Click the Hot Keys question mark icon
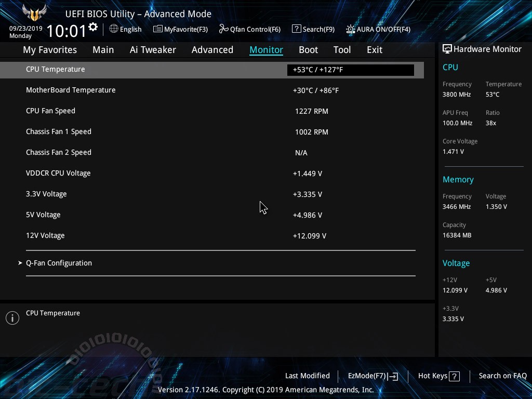Viewport: 532px width, 399px height. point(454,376)
